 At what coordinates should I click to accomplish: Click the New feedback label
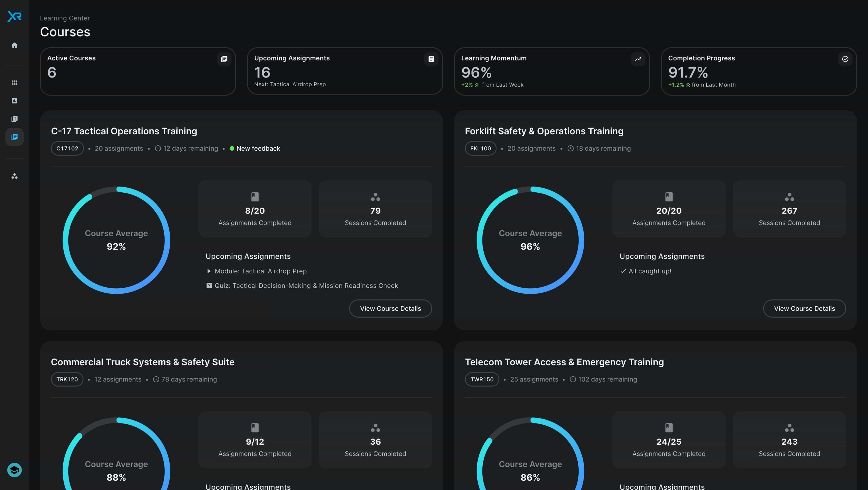pos(258,149)
